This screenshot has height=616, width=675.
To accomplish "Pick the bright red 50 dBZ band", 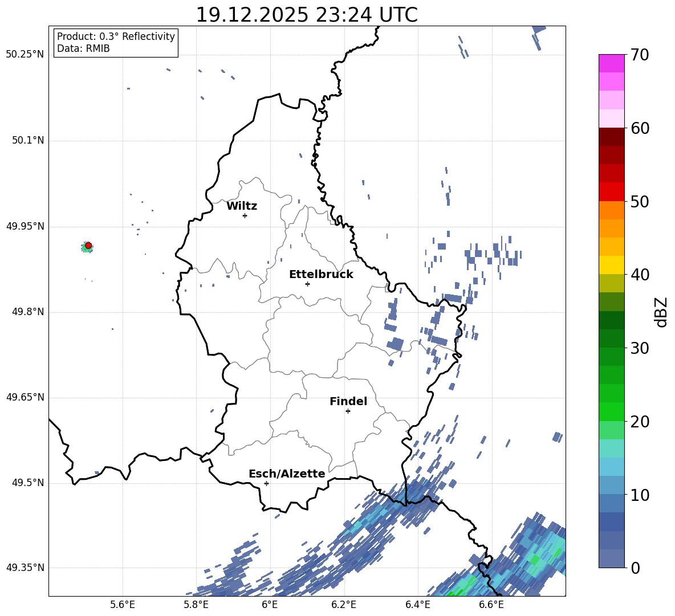I will (x=612, y=192).
